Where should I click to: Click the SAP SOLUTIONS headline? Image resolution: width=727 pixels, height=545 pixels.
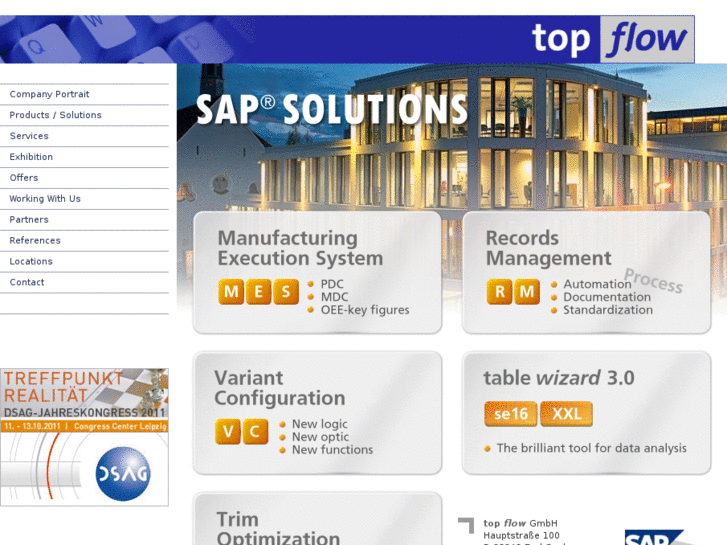[332, 109]
